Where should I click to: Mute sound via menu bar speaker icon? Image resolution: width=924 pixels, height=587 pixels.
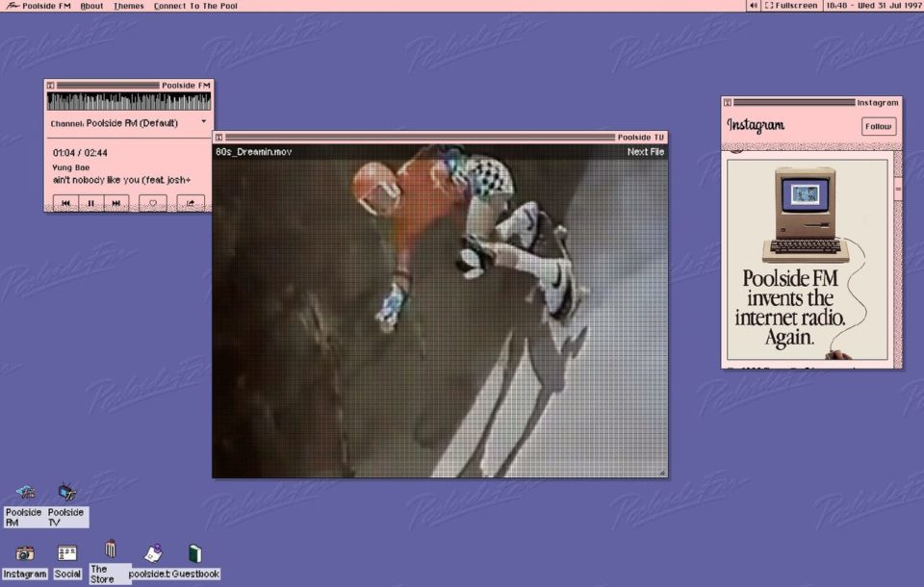pos(753,6)
